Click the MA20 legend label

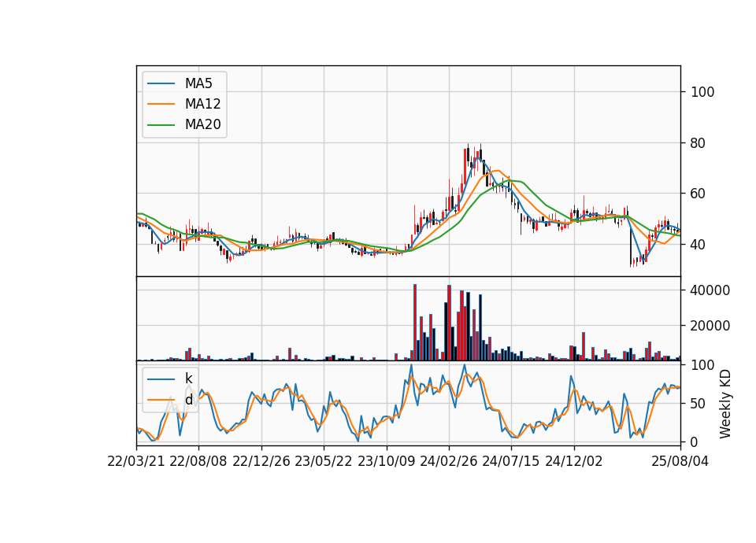point(202,125)
